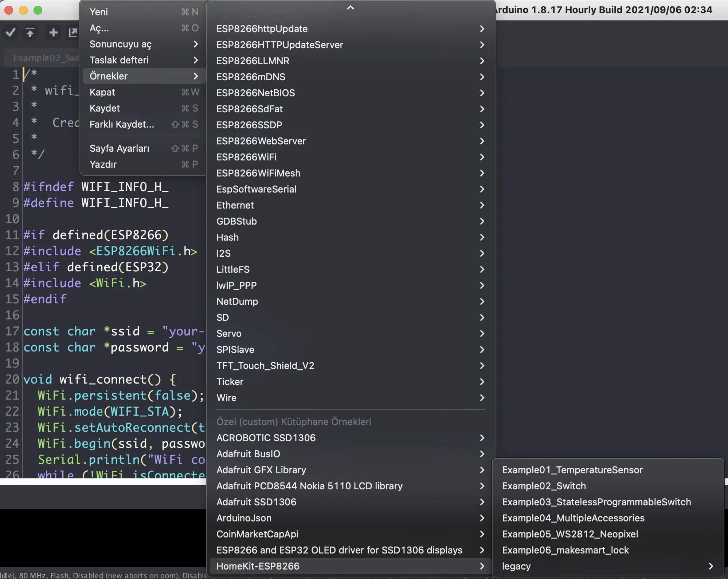Click the scroll-up arrow atop examples list

(351, 8)
